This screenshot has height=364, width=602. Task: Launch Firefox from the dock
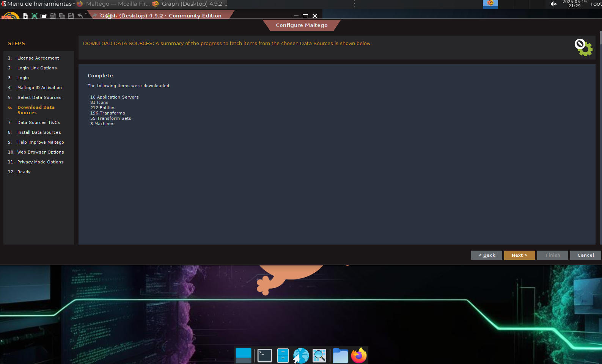coord(359,356)
